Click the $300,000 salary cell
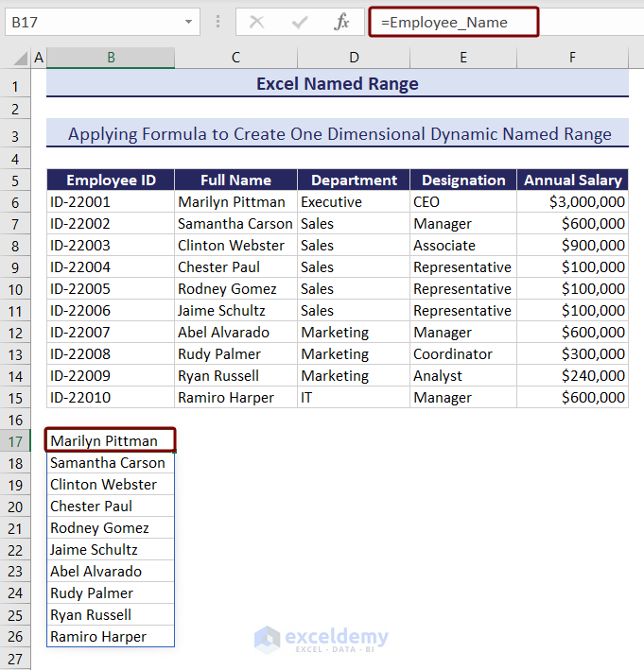 pos(572,353)
